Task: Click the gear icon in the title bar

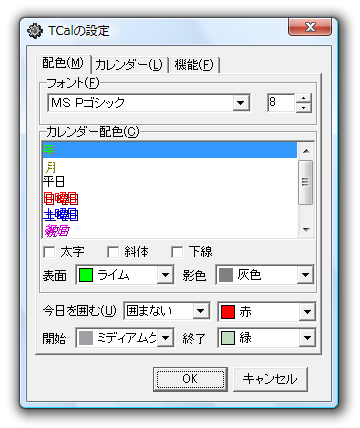Action: (x=34, y=31)
